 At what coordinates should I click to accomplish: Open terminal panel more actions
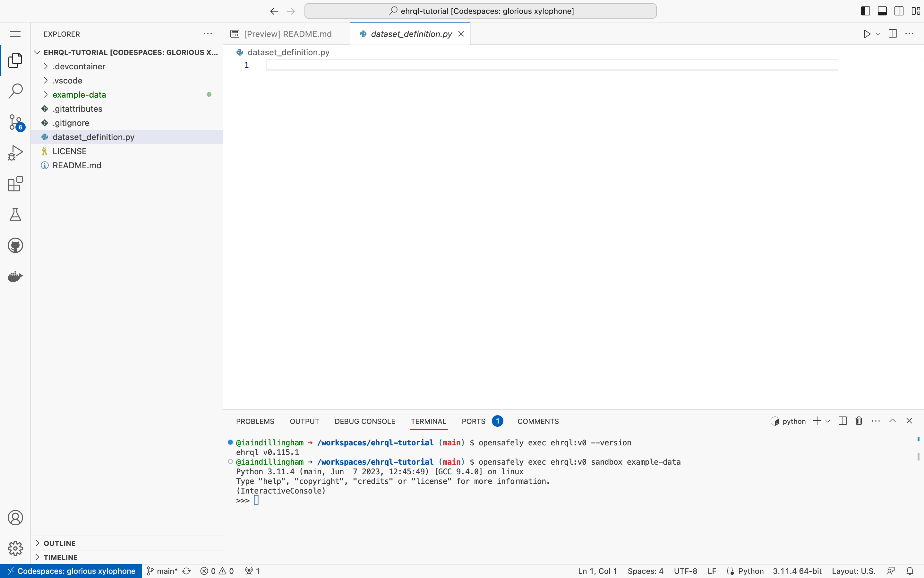pos(876,421)
